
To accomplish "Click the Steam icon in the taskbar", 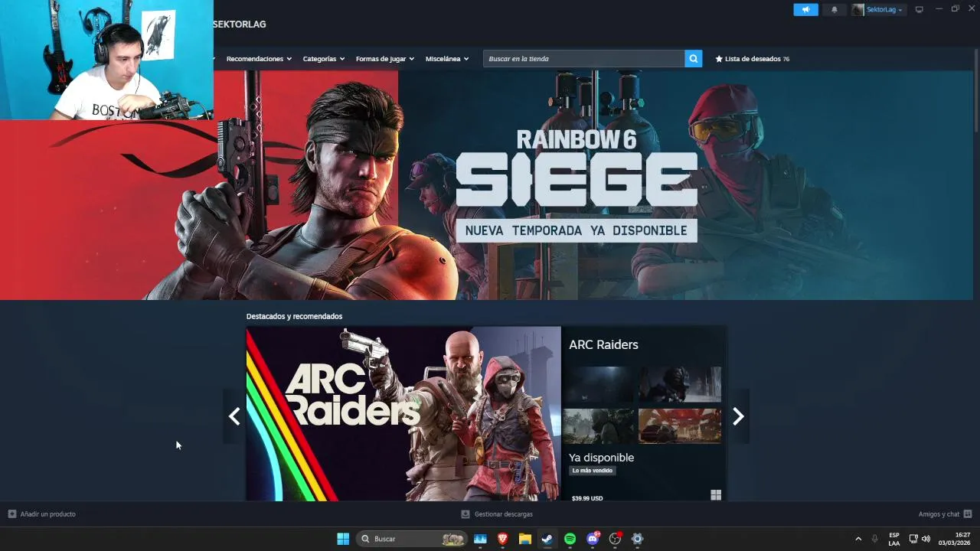I will pyautogui.click(x=547, y=539).
